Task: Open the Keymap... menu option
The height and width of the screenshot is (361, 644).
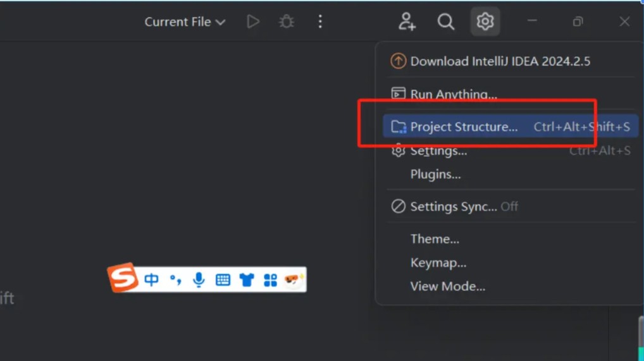Action: click(438, 262)
